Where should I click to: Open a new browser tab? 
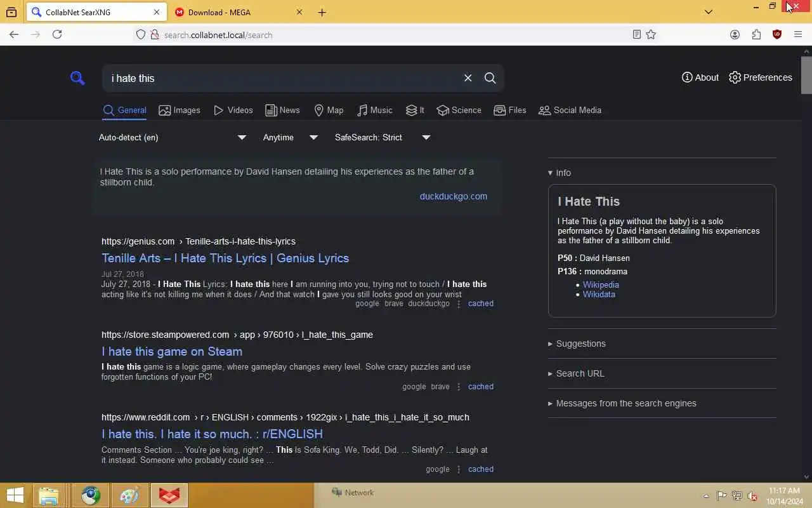(322, 12)
